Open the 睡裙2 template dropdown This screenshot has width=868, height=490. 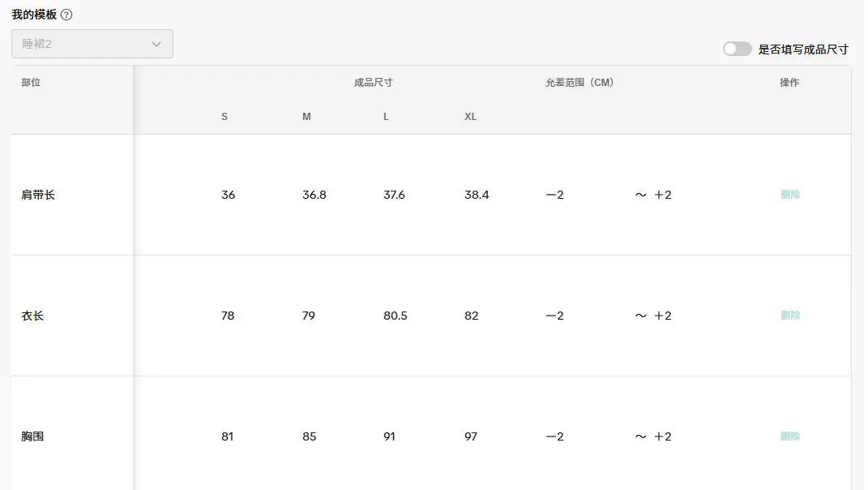coord(92,44)
